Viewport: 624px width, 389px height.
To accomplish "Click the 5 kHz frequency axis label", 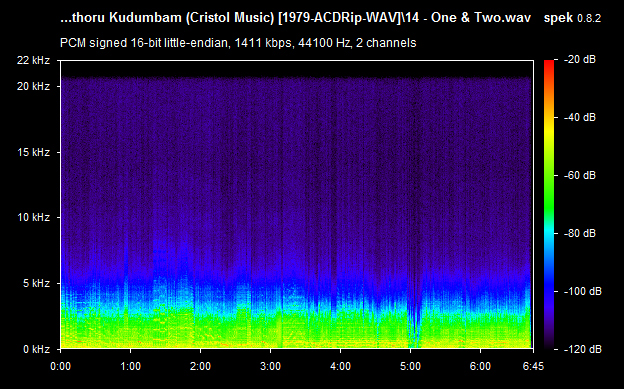I will 36,283.
